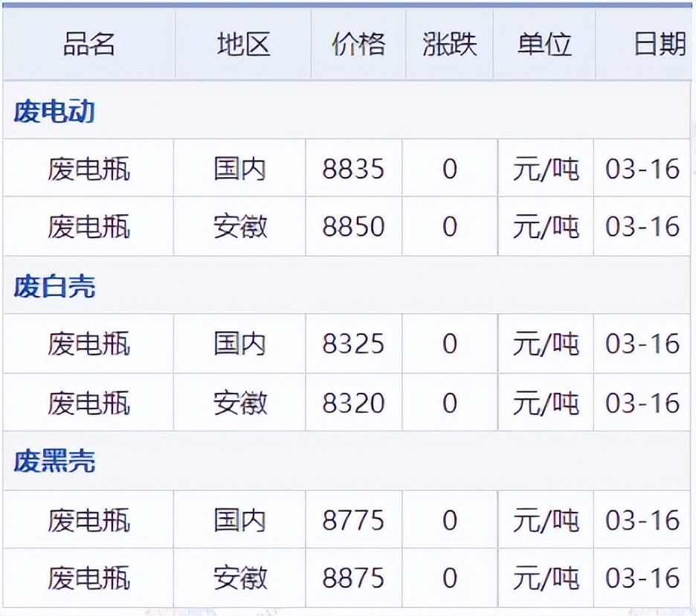Open the 废电动 category link
This screenshot has height=616, width=696.
[x=54, y=111]
